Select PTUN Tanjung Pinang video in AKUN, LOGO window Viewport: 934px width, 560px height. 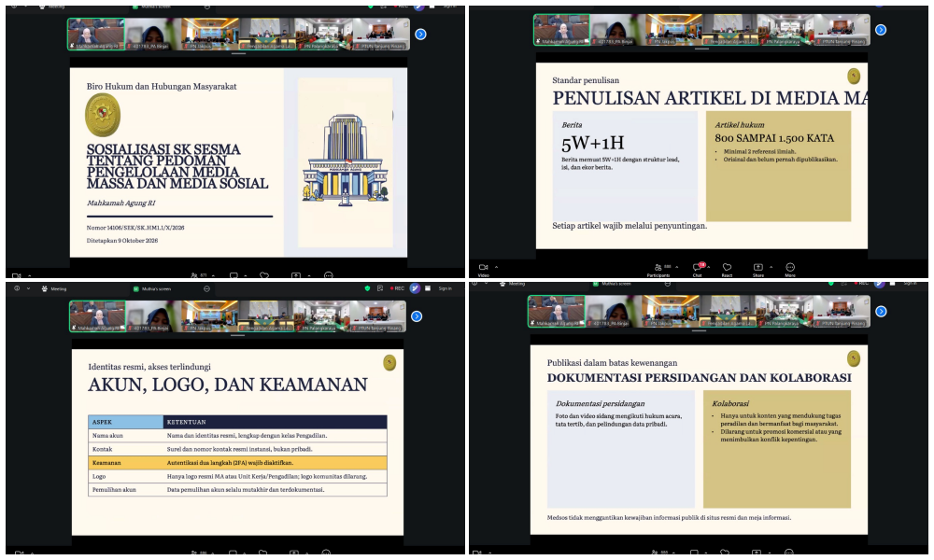(376, 315)
